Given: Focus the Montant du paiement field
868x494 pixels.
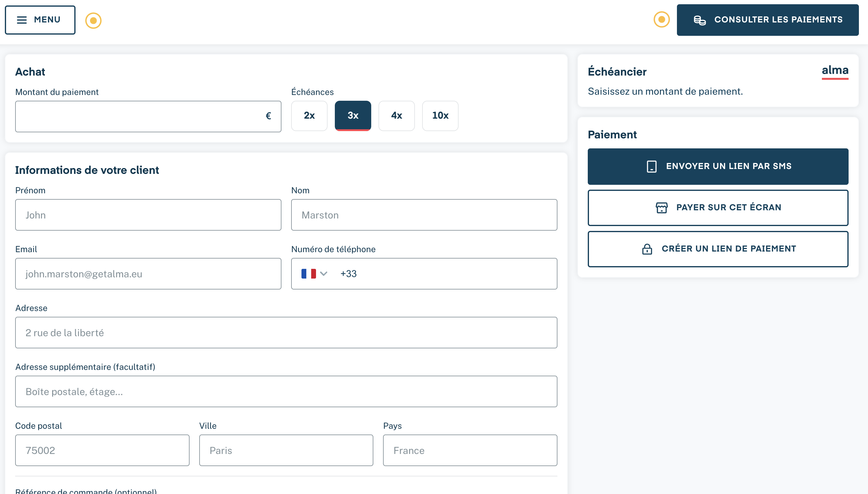Looking at the screenshot, I should pos(148,117).
